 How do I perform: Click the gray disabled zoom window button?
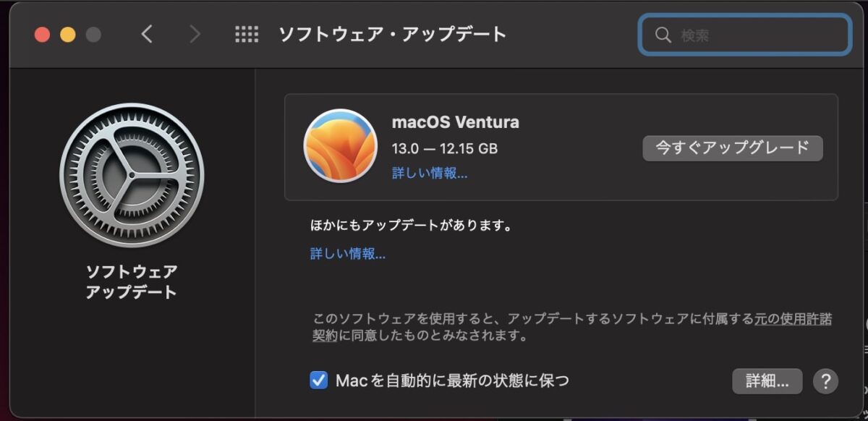point(93,34)
